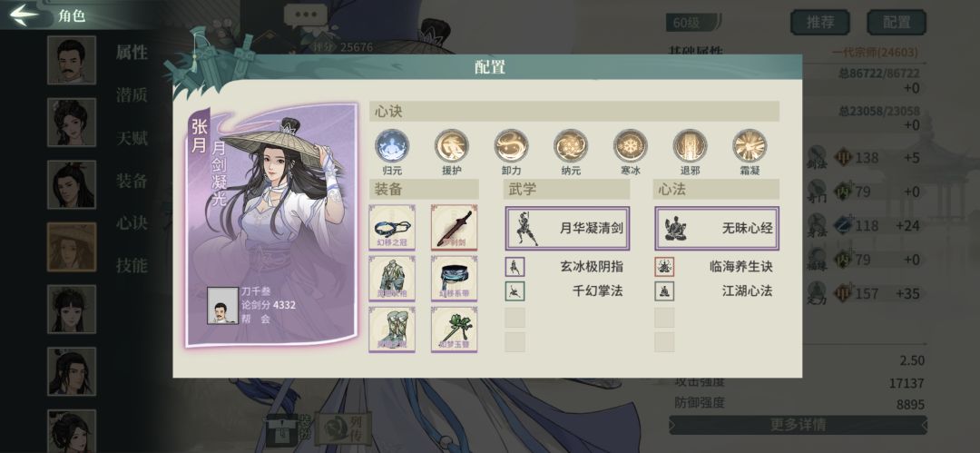The width and height of the screenshot is (980, 453).
Task: Click the back arrow next to 角色
Action: (x=24, y=15)
